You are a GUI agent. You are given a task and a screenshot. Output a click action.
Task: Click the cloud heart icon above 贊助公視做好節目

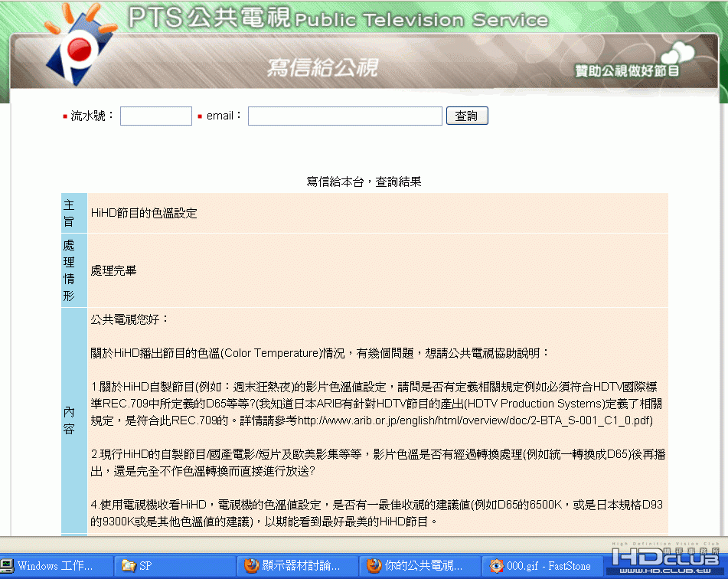pyautogui.click(x=677, y=53)
